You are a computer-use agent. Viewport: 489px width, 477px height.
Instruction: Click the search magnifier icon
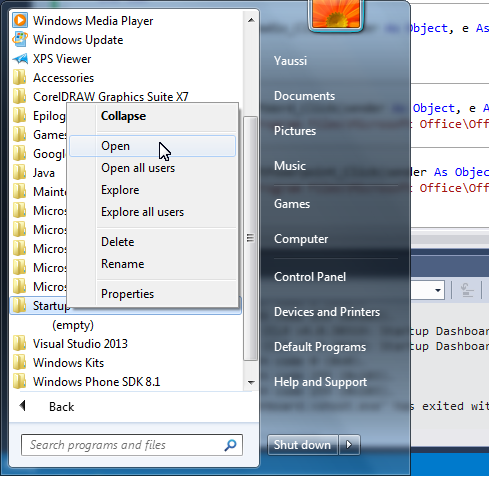pyautogui.click(x=230, y=445)
